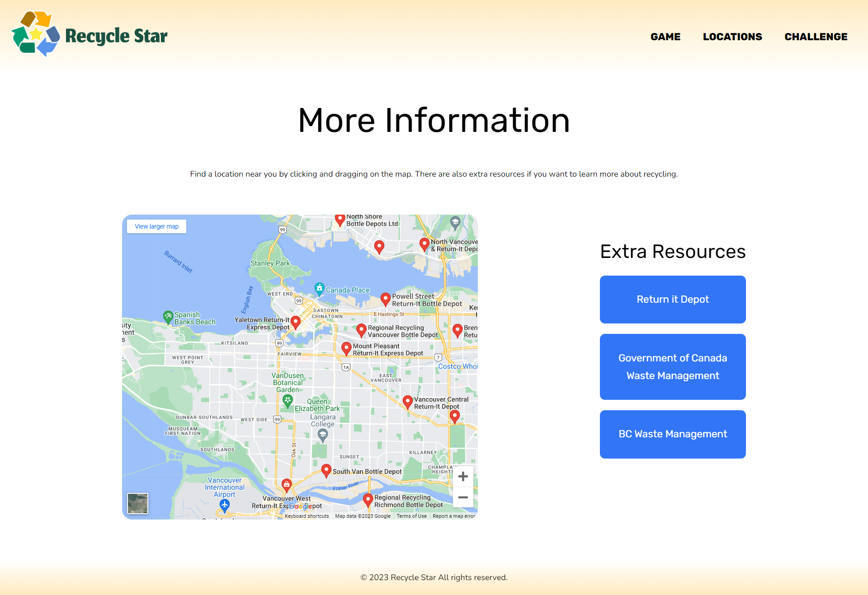Click the Yaletown Return-It Express Depot pin
This screenshot has width=868, height=595.
[x=296, y=322]
